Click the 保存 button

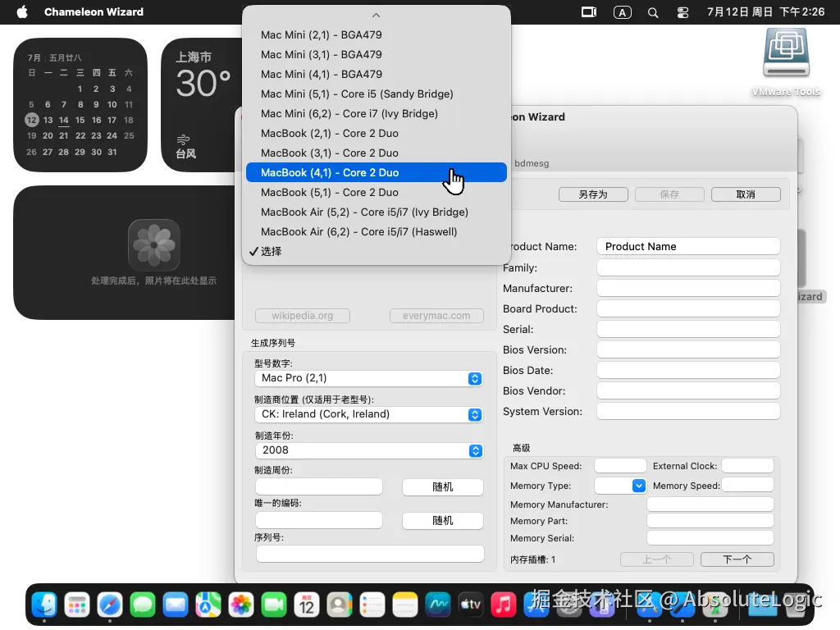[x=669, y=194]
